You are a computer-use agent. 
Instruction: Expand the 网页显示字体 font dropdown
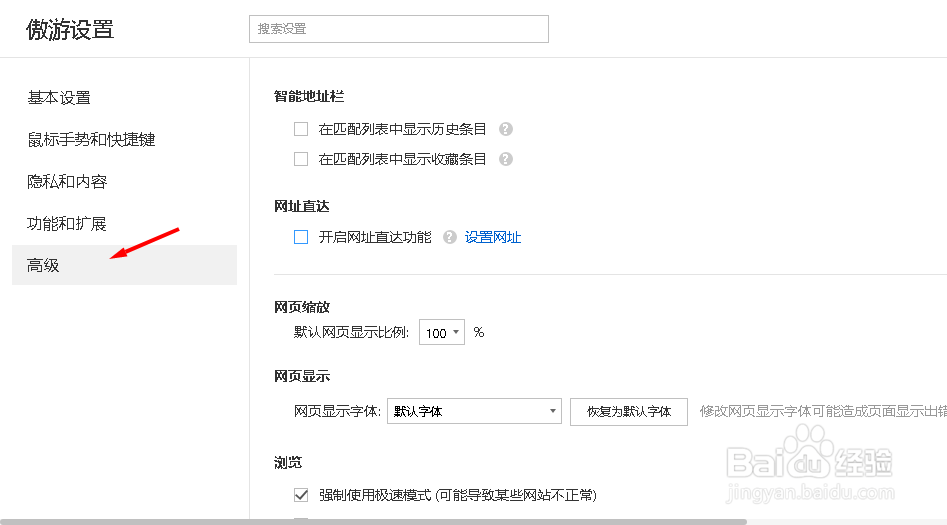474,411
